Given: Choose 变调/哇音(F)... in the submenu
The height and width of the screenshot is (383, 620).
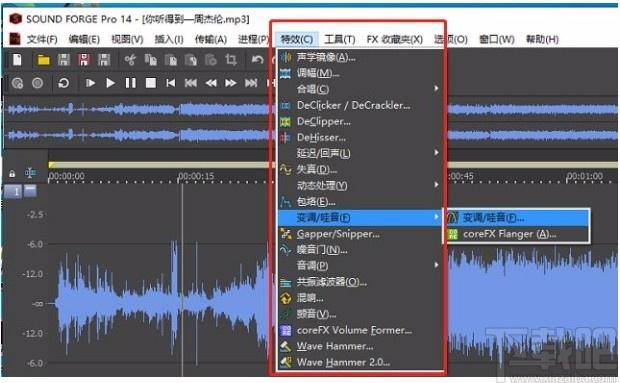Looking at the screenshot, I should (518, 217).
